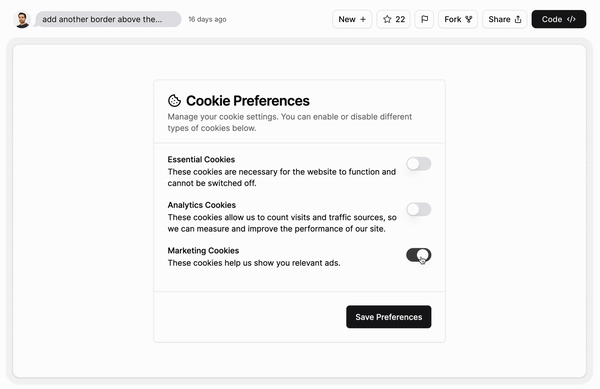Enable the Essential Cookies switch
This screenshot has width=600, height=389.
419,164
